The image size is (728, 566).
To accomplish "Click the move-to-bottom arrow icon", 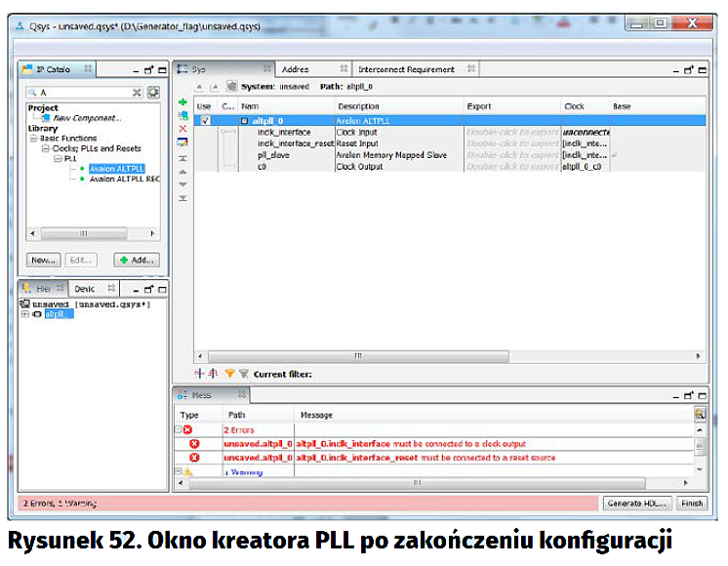I will [182, 198].
